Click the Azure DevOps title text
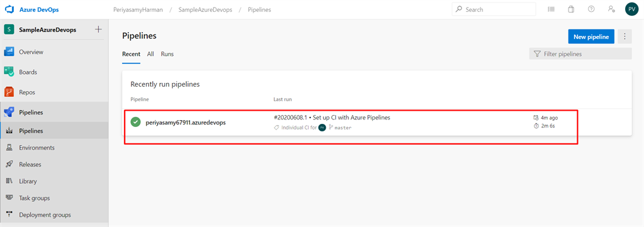 (39, 9)
